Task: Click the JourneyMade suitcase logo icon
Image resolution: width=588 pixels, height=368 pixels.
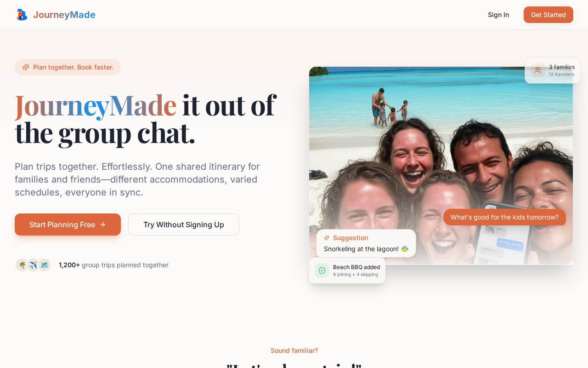Action: pyautogui.click(x=22, y=15)
